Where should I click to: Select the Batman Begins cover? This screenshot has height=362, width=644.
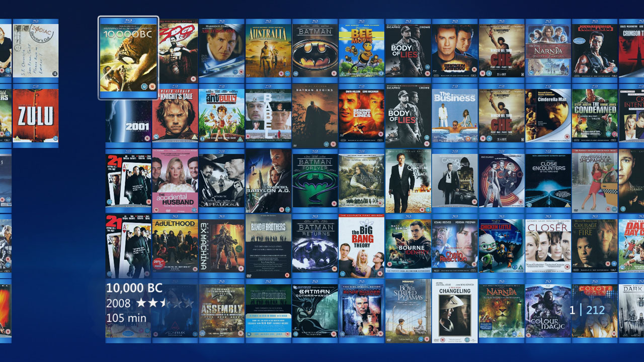tap(315, 116)
